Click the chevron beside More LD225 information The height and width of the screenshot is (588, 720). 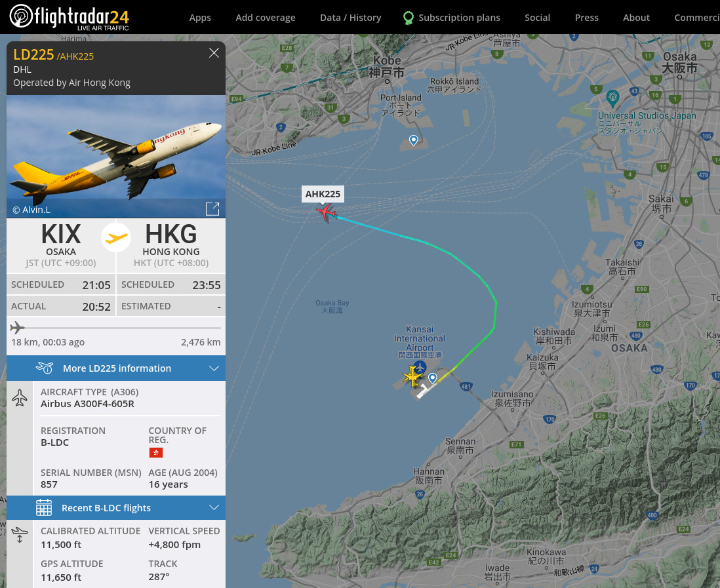pos(214,368)
